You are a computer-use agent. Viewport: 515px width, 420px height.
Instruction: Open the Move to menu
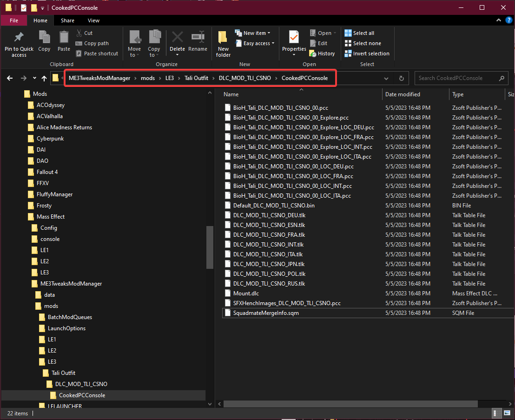(x=134, y=44)
